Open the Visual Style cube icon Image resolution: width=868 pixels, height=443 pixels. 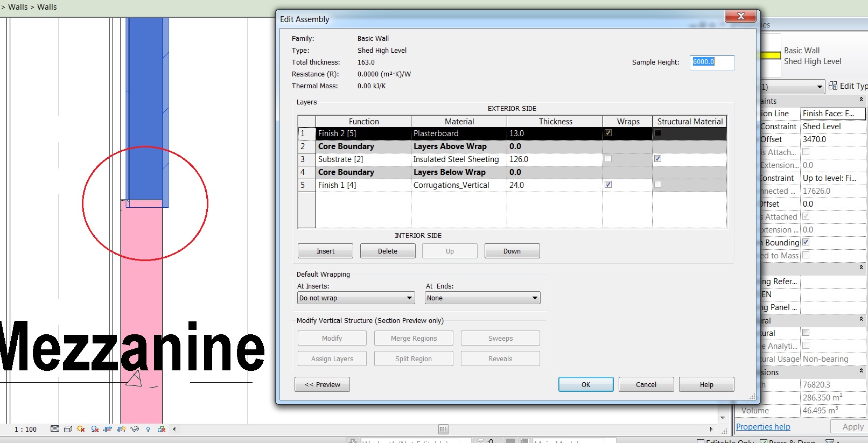click(x=68, y=429)
